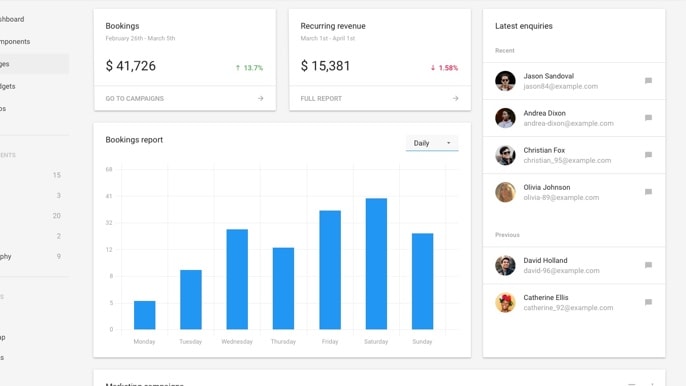This screenshot has height=386, width=686.
Task: Click christian_95@example.com email
Action: point(567,161)
